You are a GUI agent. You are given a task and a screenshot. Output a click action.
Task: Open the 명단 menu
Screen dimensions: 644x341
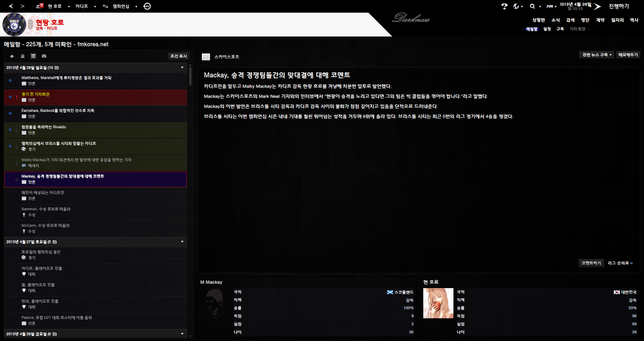tap(585, 20)
